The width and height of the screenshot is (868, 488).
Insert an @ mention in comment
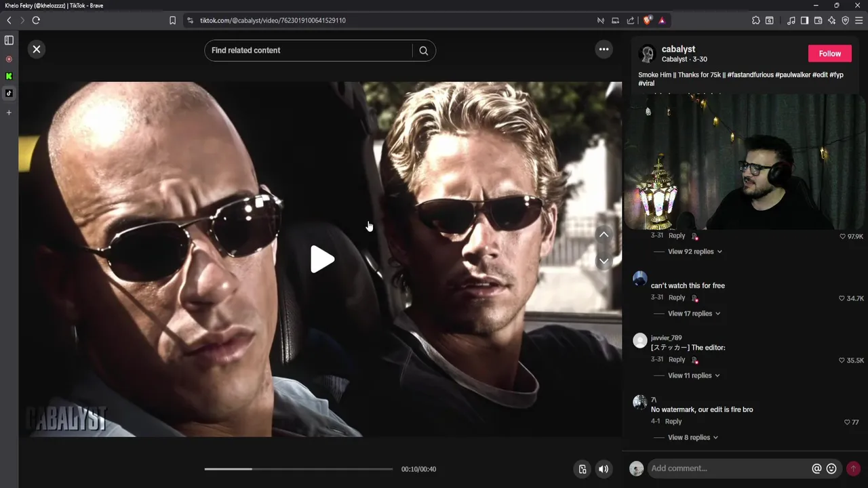pyautogui.click(x=816, y=468)
